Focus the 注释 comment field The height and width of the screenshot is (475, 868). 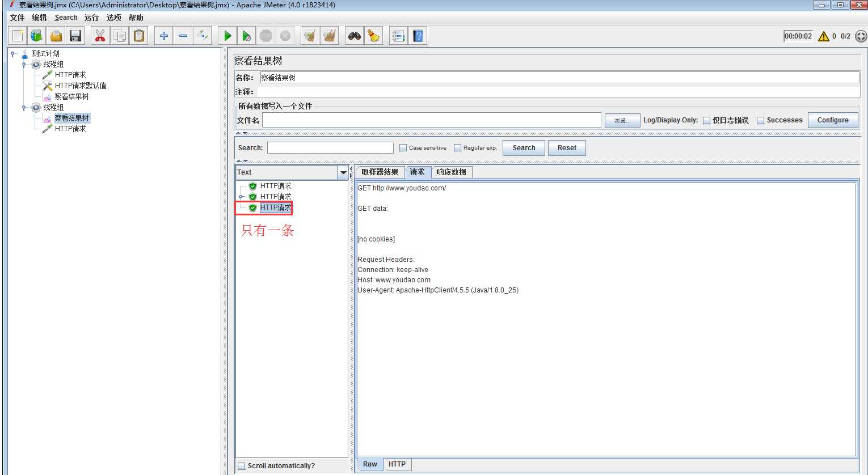click(559, 92)
